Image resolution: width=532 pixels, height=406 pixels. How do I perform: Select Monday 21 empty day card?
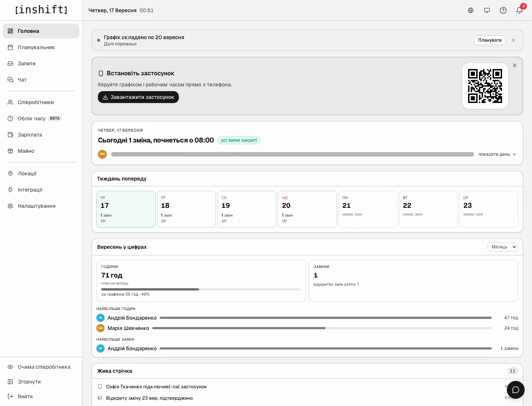(x=368, y=209)
